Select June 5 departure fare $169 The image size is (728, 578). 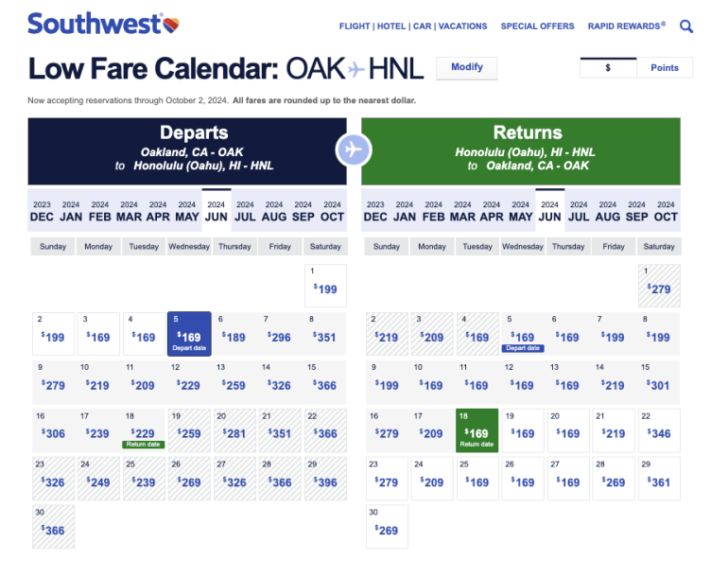point(189,335)
